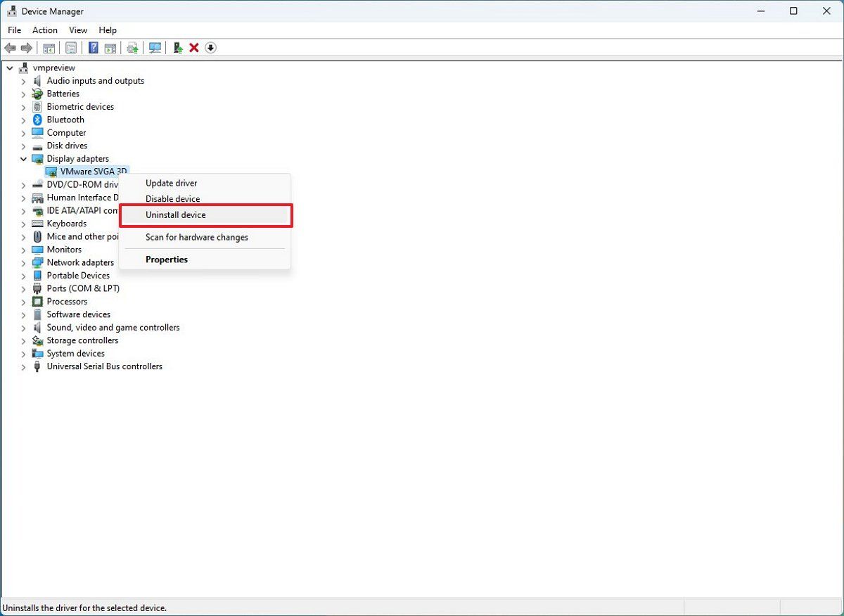Click the Update driver toolbar icon
This screenshot has width=844, height=616.
[132, 47]
